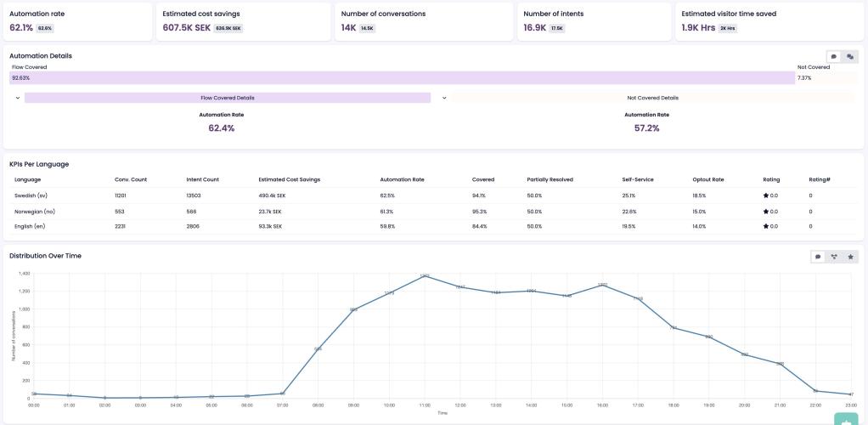The width and height of the screenshot is (868, 425).
Task: Click the rating star in Swedish row
Action: tap(766, 195)
